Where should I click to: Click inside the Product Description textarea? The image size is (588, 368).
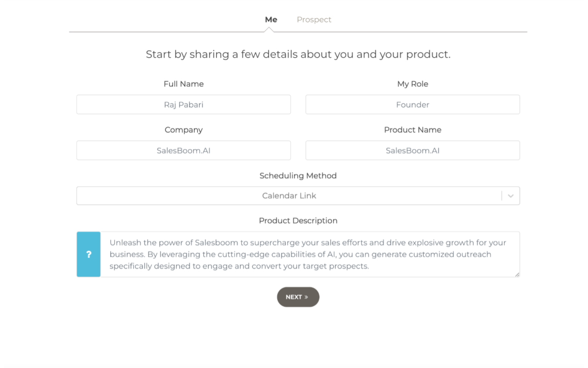coord(308,254)
